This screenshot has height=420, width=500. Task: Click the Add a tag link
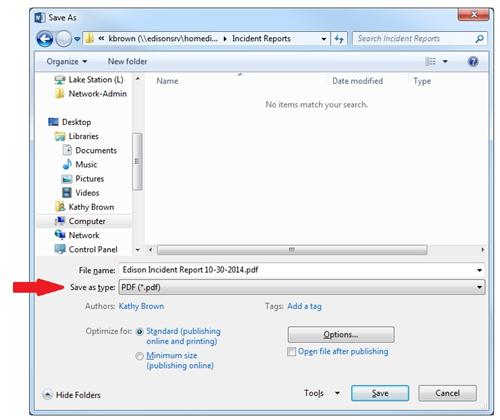coord(304,306)
